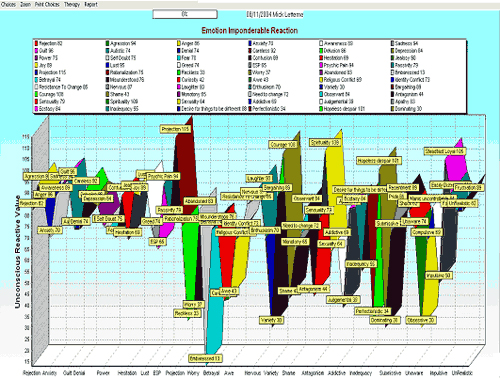Click the Embarrassed 13 data label at chart bottom
Image resolution: width=500 pixels, height=379 pixels.
coord(205,358)
